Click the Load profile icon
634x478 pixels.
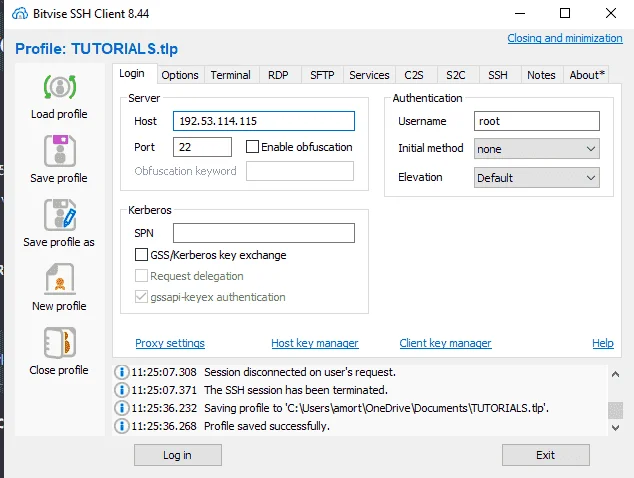(x=60, y=87)
